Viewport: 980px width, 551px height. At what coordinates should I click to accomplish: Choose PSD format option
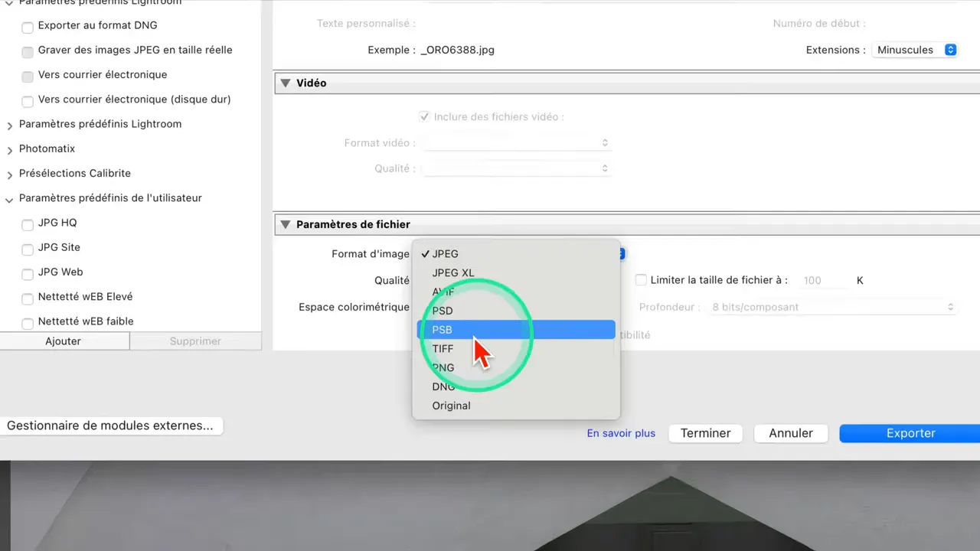442,311
